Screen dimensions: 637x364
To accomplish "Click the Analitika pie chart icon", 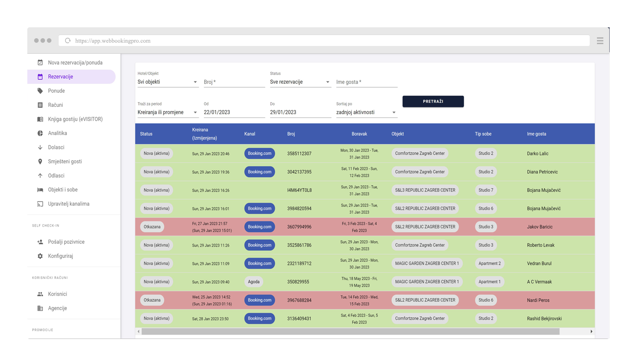I will [40, 133].
